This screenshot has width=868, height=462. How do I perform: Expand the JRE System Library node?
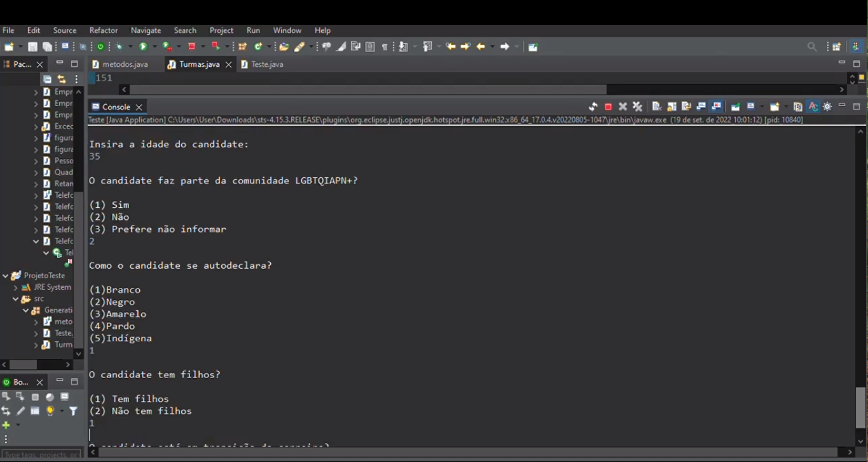point(15,287)
